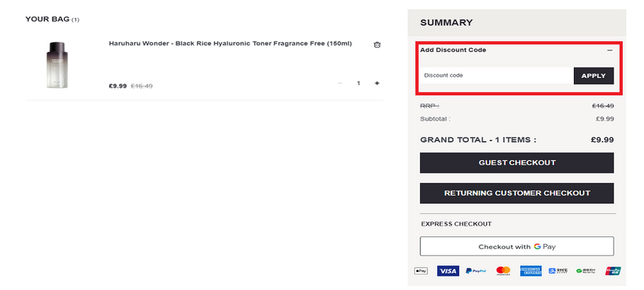Click the Visa card icon
Screen dimensions: 644x290
point(448,271)
